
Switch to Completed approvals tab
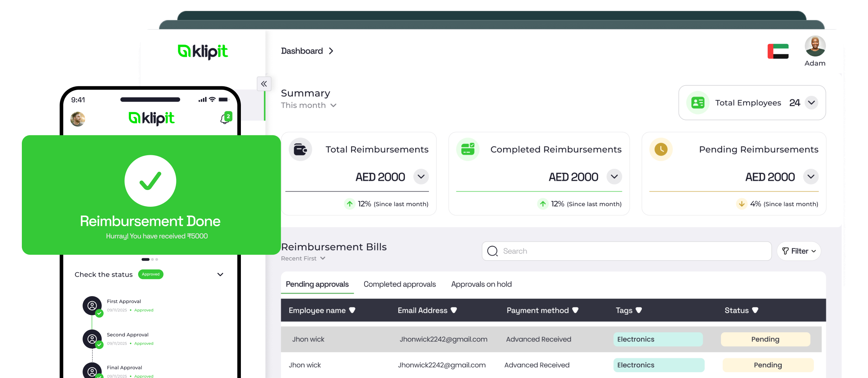400,284
